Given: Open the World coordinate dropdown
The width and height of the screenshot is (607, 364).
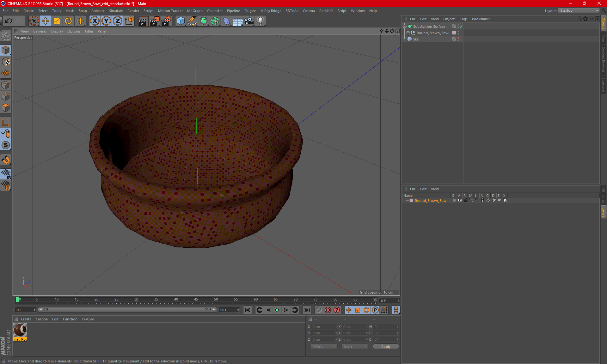Looking at the screenshot, I should click(324, 346).
